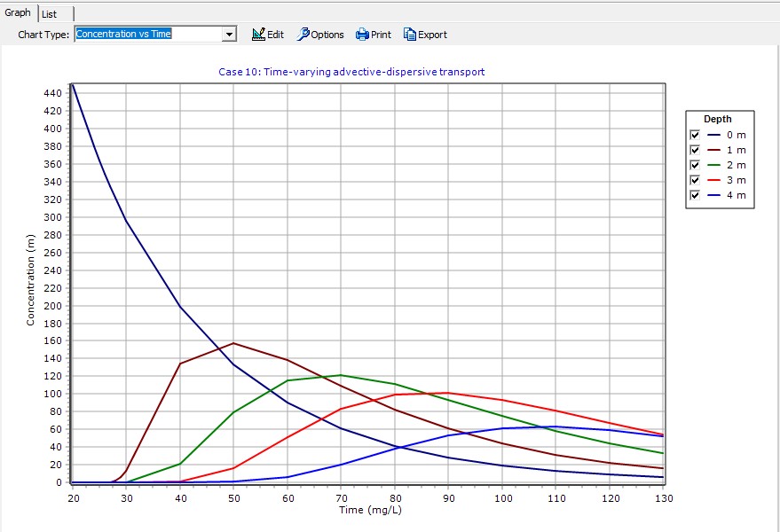Hide the 2 m depth series
This screenshot has width=780, height=532.
pos(696,165)
